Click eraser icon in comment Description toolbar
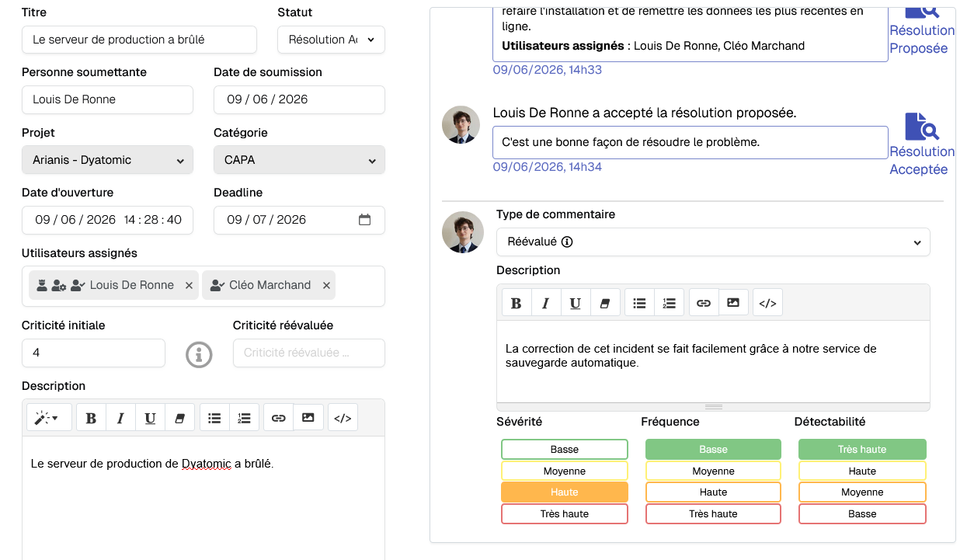Viewport: 974px width, 560px height. 605,303
